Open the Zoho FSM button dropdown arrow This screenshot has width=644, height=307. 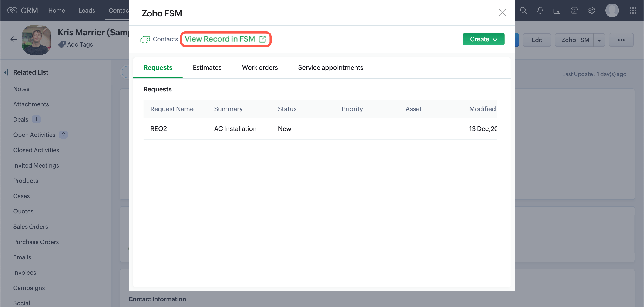pos(599,40)
